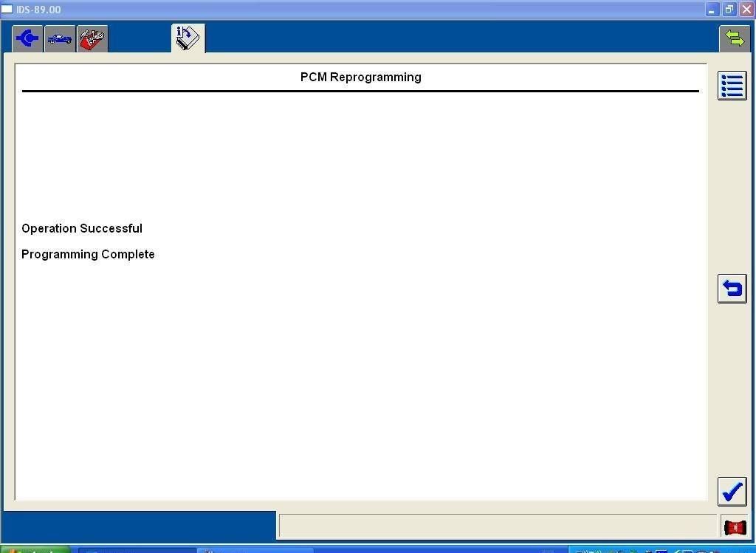Select the information book tab

tap(188, 38)
